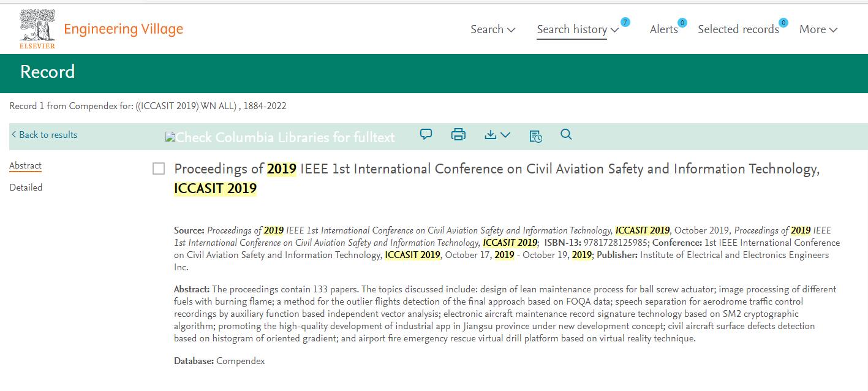Open the record history icon with clock
The image size is (868, 391).
tap(535, 135)
